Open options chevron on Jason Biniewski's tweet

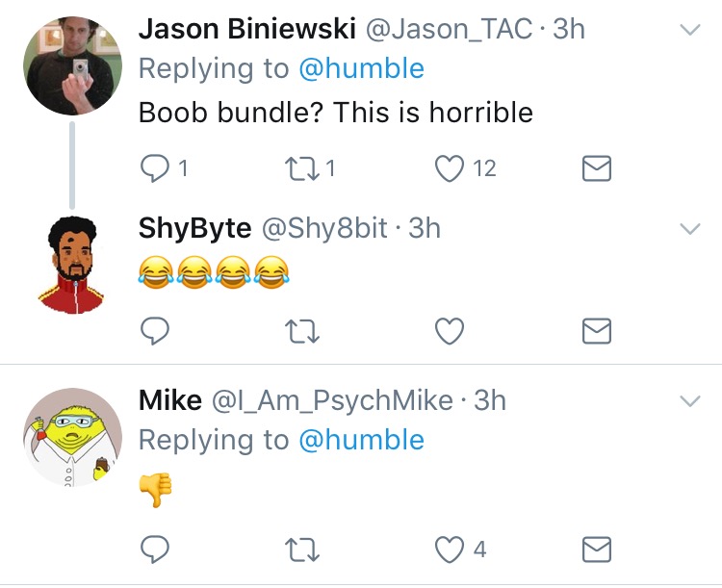tap(690, 30)
